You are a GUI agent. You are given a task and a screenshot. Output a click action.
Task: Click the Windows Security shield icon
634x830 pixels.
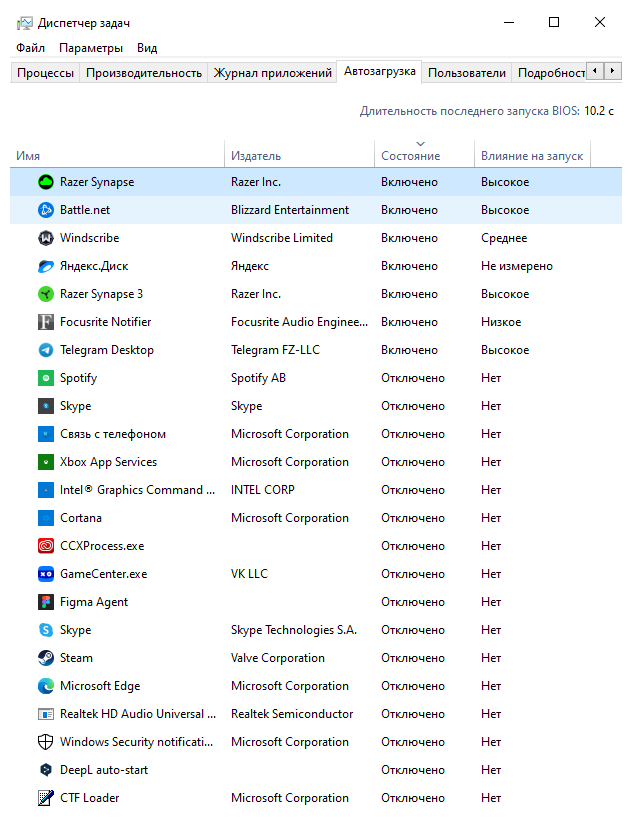click(x=46, y=742)
